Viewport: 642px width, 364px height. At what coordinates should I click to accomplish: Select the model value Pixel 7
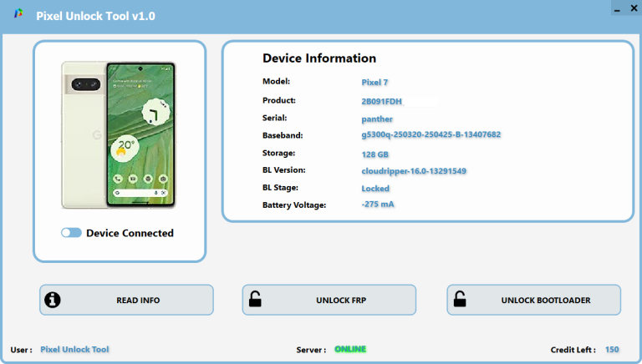[374, 82]
